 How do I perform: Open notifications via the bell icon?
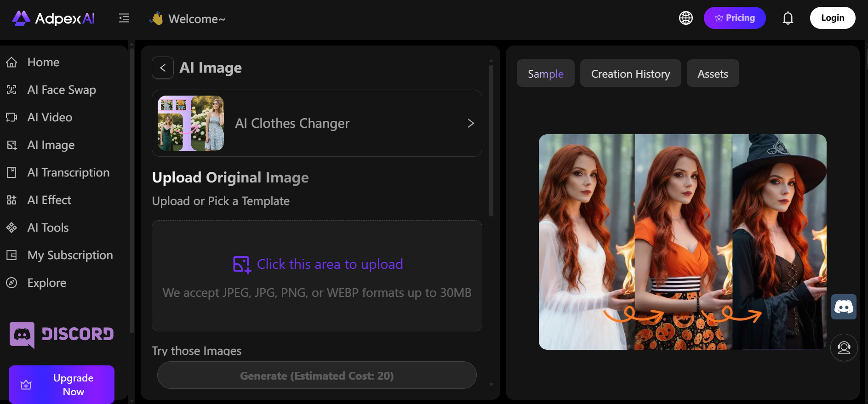click(788, 18)
